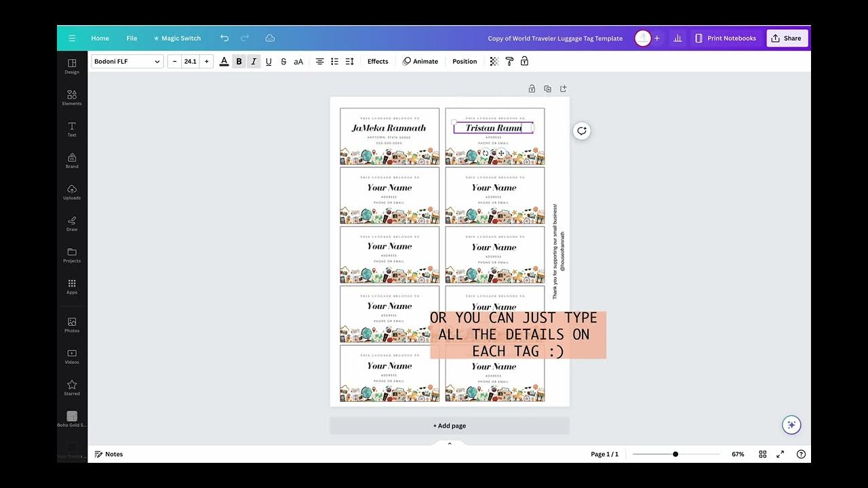Open the Effects options
868x488 pixels.
tap(378, 62)
